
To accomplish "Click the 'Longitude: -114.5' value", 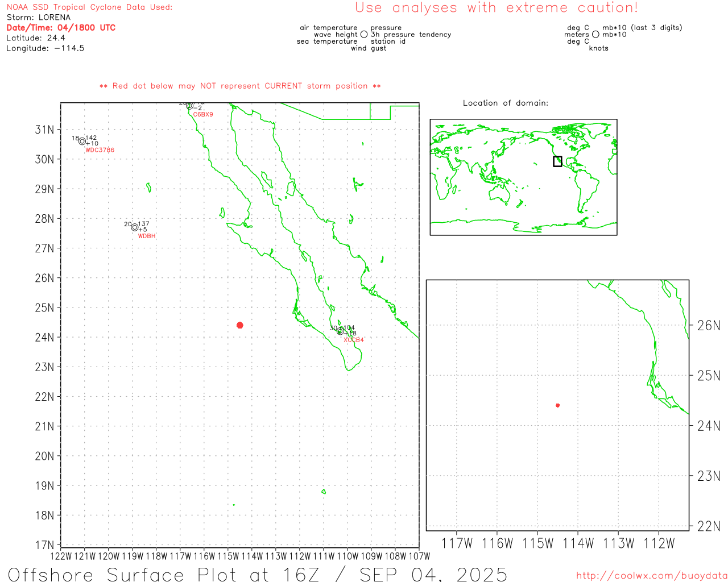I will [x=45, y=48].
